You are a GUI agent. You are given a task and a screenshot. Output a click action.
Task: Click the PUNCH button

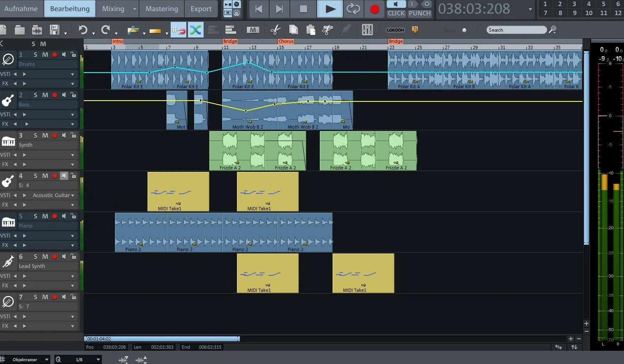[420, 13]
